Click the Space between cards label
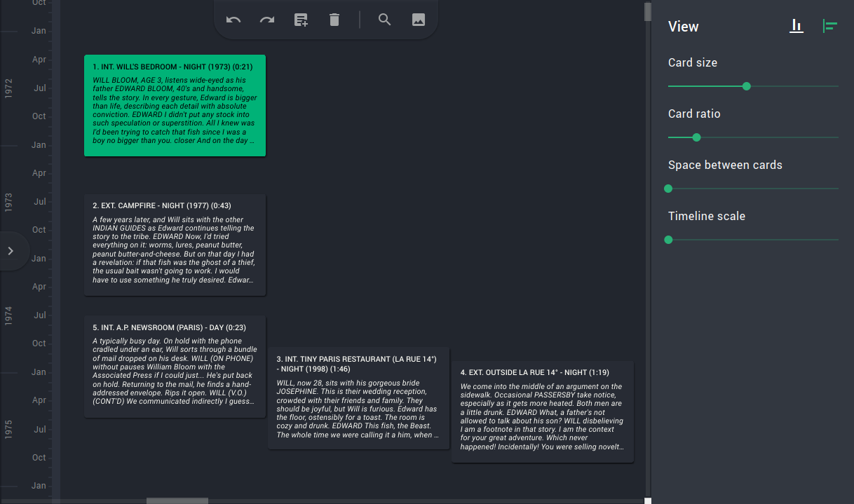Viewport: 854px width, 504px height. [725, 165]
